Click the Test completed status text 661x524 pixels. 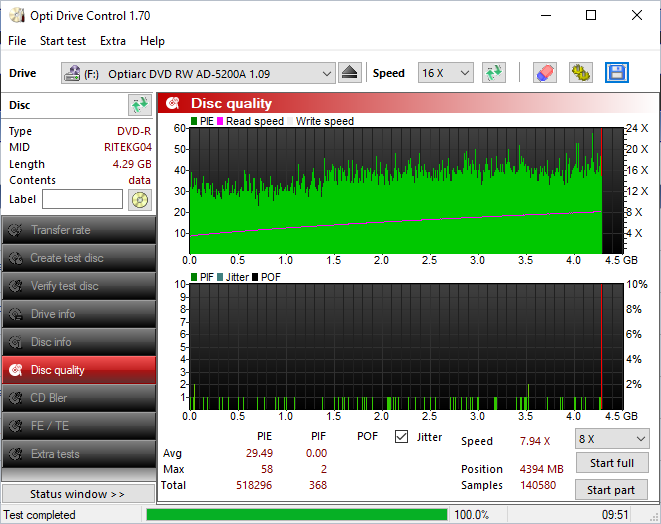click(x=40, y=515)
